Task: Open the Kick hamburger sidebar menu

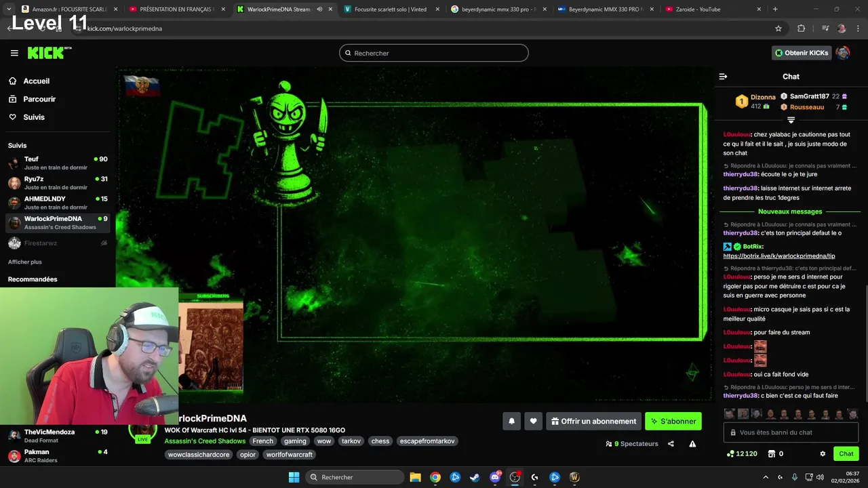Action: [x=14, y=53]
